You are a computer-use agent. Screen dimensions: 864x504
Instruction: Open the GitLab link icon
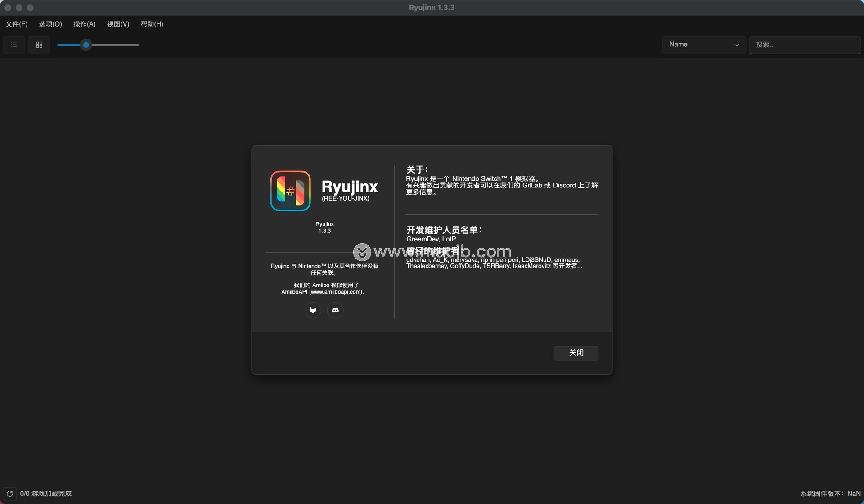tap(313, 310)
